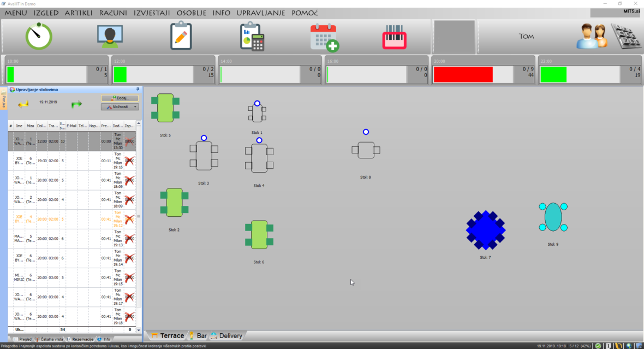Viewport: 644px width, 349px height.
Task: Toggle the circle marker above Stol: 8
Action: coord(366,132)
